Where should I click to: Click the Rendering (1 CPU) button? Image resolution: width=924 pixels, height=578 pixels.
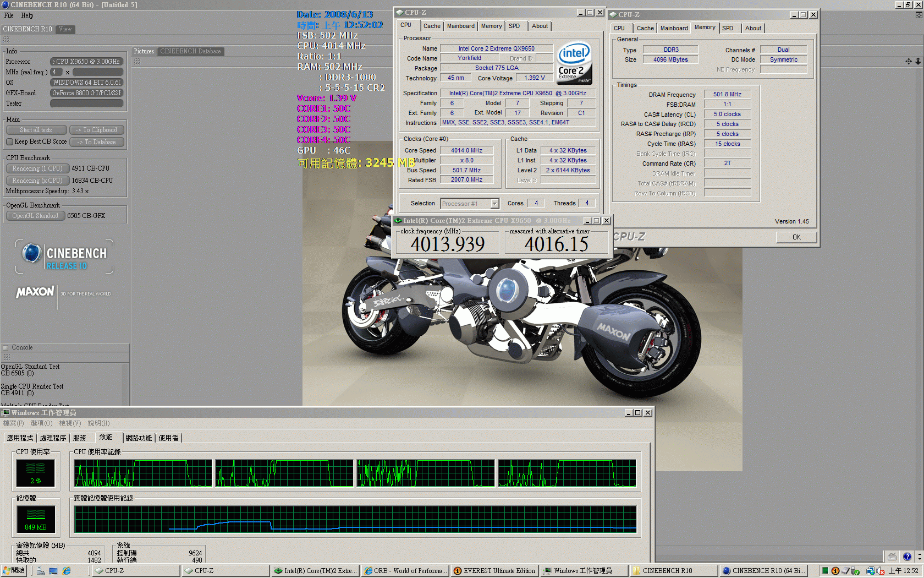37,168
